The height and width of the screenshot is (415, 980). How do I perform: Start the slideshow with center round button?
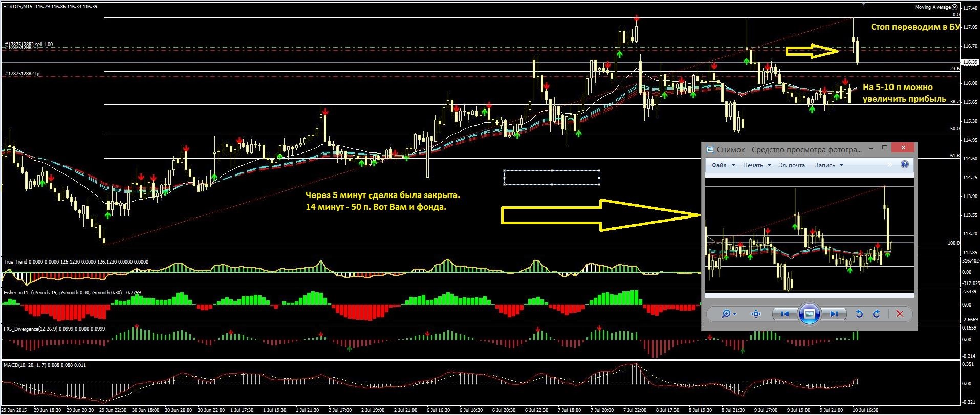809,314
